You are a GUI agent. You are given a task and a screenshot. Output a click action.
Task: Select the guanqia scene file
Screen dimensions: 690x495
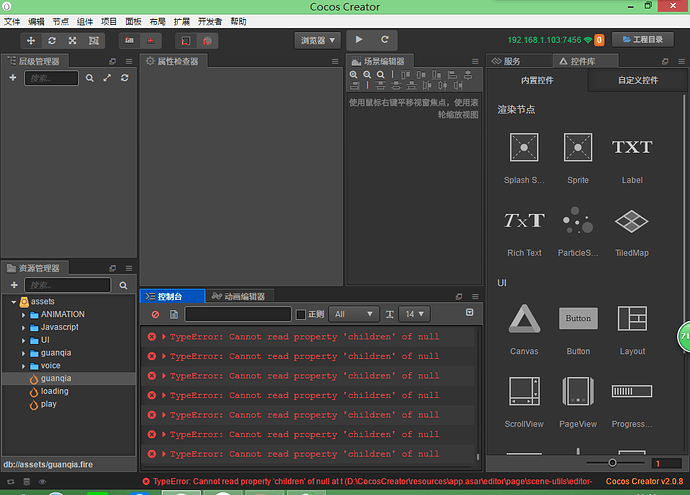(x=56, y=378)
